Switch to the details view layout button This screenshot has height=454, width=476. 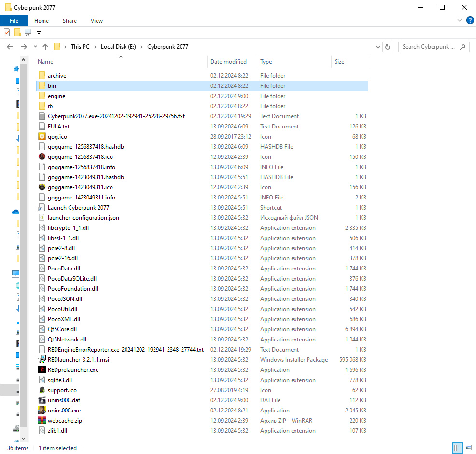(x=457, y=448)
